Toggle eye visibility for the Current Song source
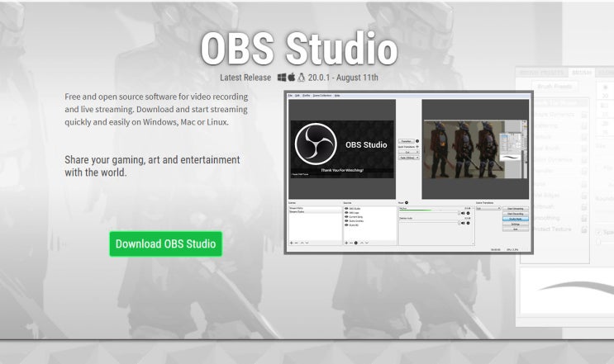The width and height of the screenshot is (614, 364). 346,216
